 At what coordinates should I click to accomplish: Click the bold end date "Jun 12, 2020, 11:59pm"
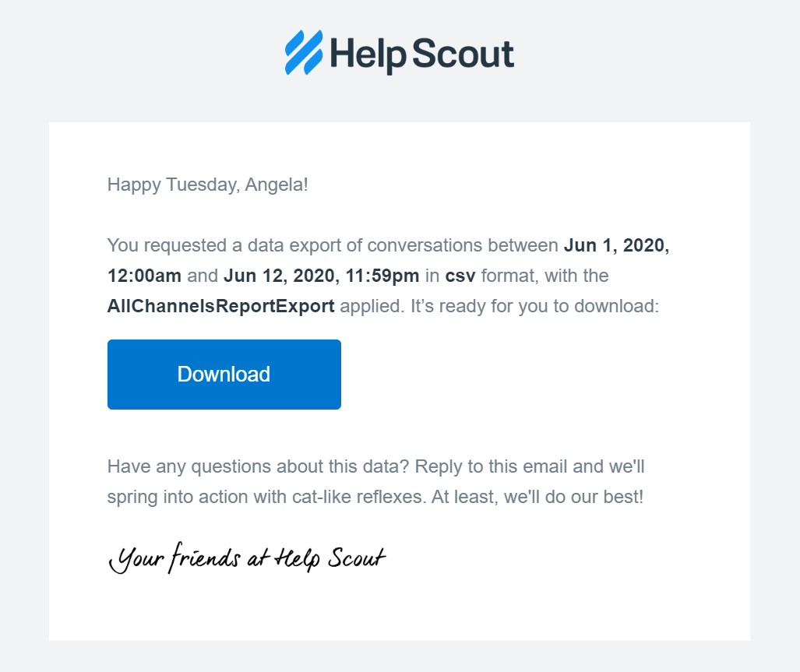[322, 276]
